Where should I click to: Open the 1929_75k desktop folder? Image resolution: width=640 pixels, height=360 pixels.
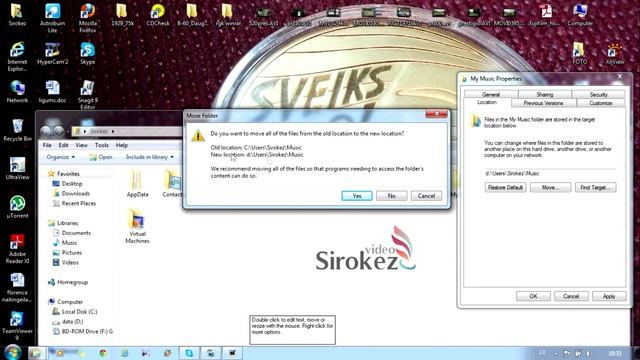click(122, 15)
